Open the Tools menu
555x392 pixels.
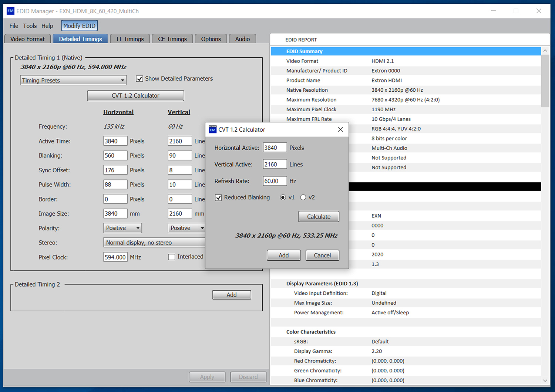coord(30,26)
